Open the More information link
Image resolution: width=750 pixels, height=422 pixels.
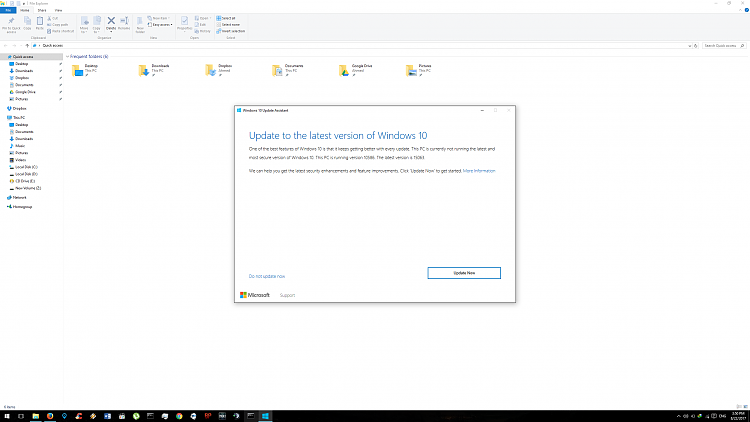pyautogui.click(x=479, y=171)
